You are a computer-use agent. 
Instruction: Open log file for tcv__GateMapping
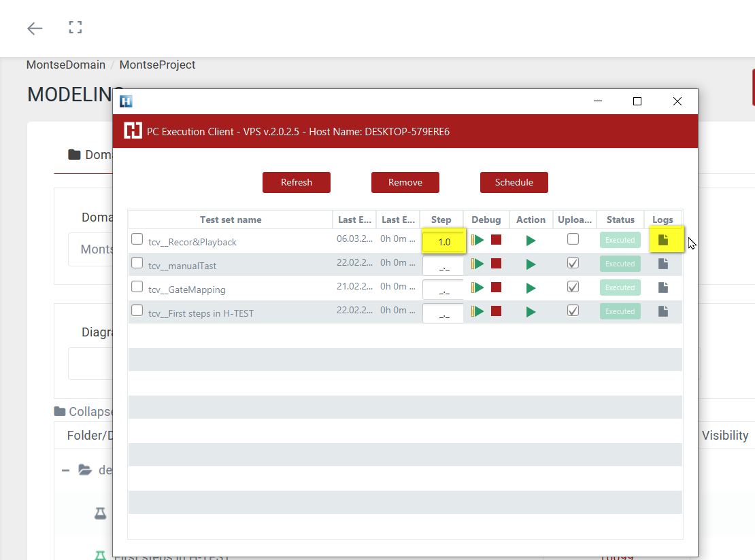(x=663, y=287)
